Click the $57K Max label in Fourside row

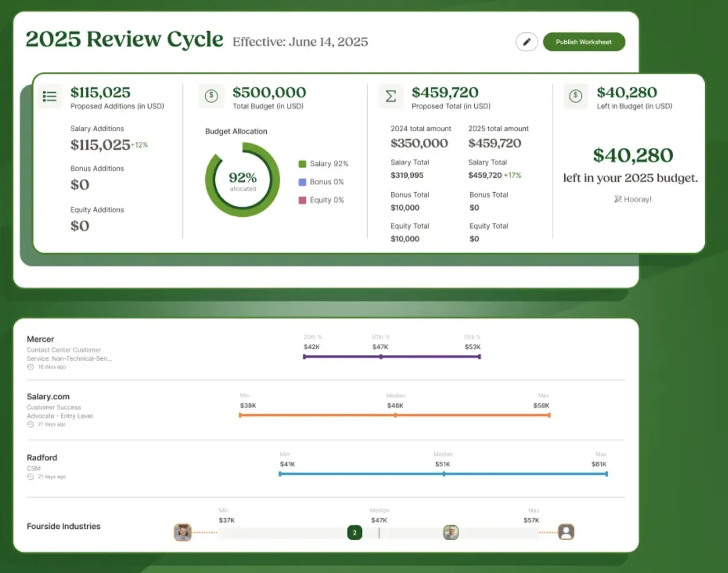coord(531,520)
